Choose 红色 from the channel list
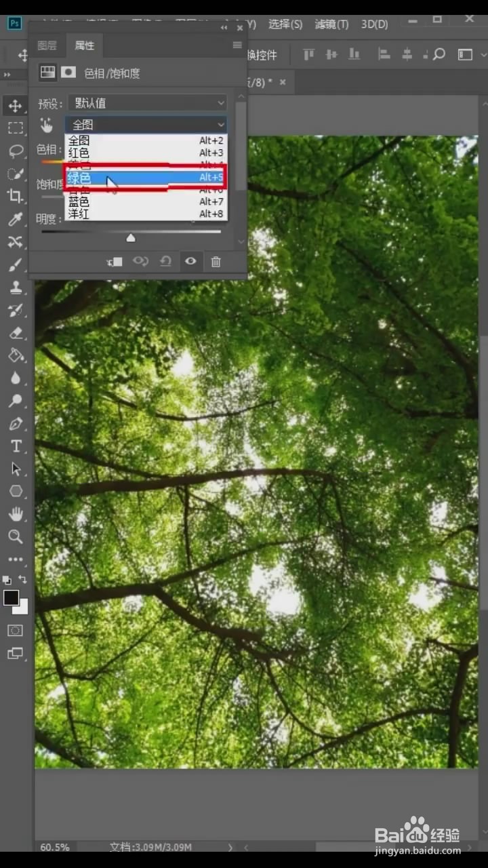The width and height of the screenshot is (488, 868). (x=146, y=153)
